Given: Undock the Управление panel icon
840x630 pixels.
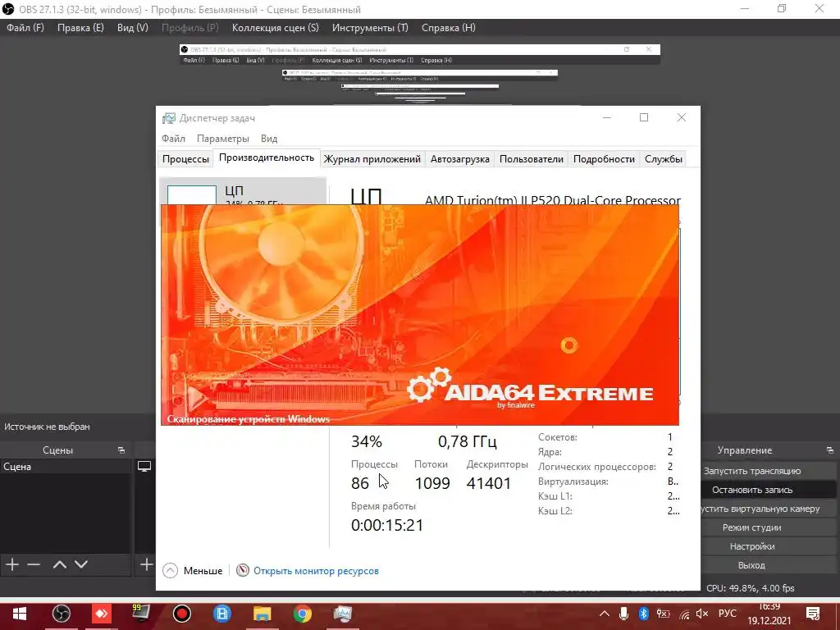Looking at the screenshot, I should pos(830,450).
